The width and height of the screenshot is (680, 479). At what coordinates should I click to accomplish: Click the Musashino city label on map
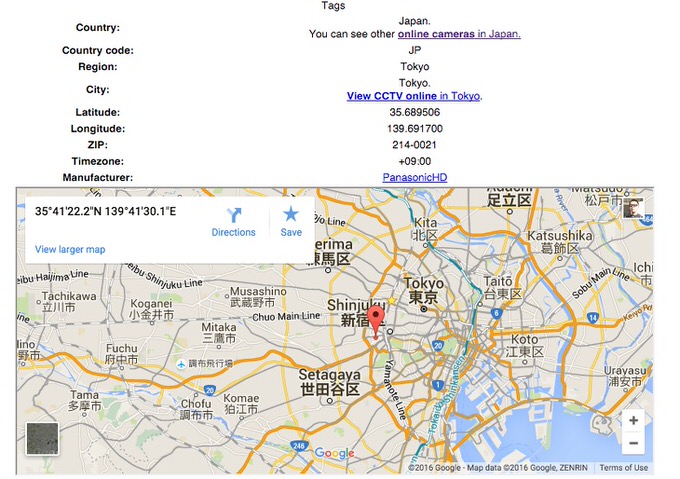250,294
